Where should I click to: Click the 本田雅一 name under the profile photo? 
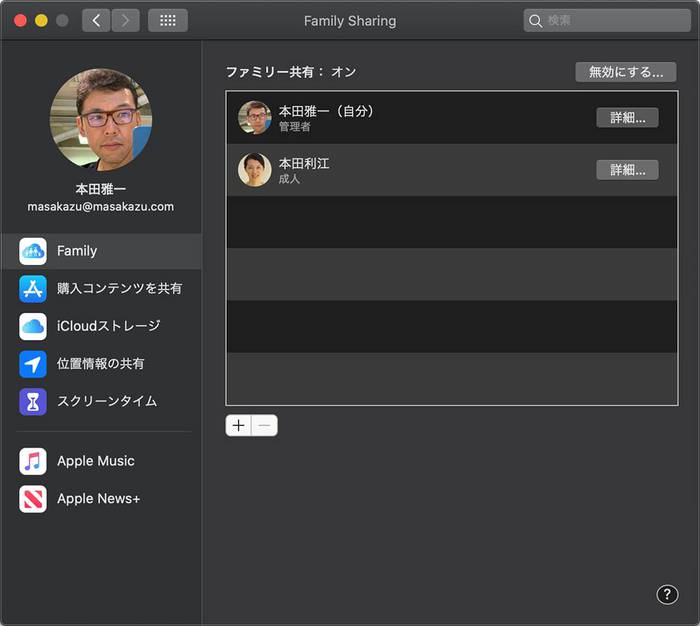tap(101, 189)
